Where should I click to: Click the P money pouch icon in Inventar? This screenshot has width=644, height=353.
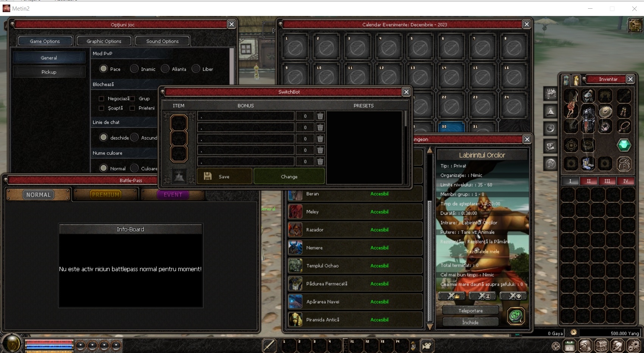[x=624, y=164]
